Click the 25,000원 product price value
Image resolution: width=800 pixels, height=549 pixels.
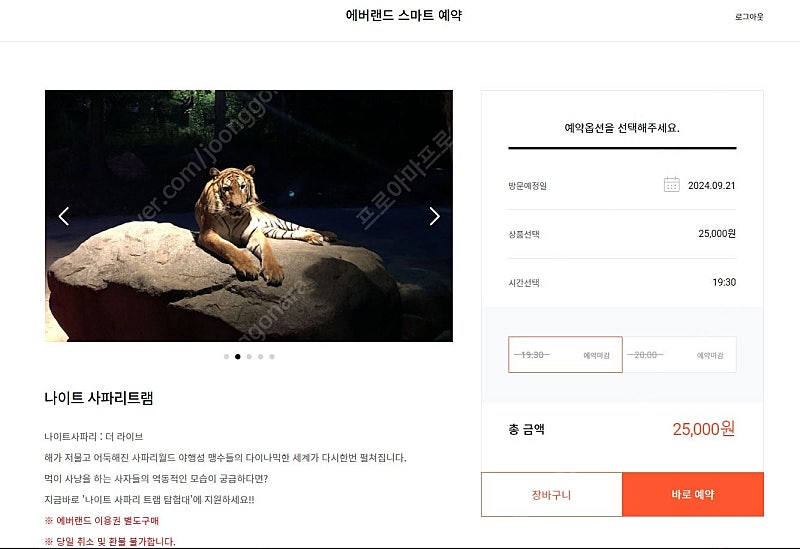click(717, 234)
